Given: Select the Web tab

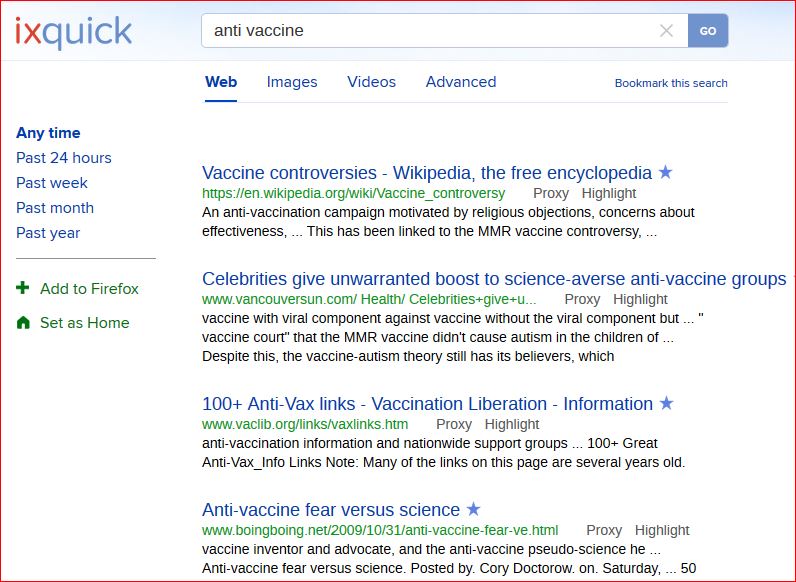Looking at the screenshot, I should tap(221, 82).
